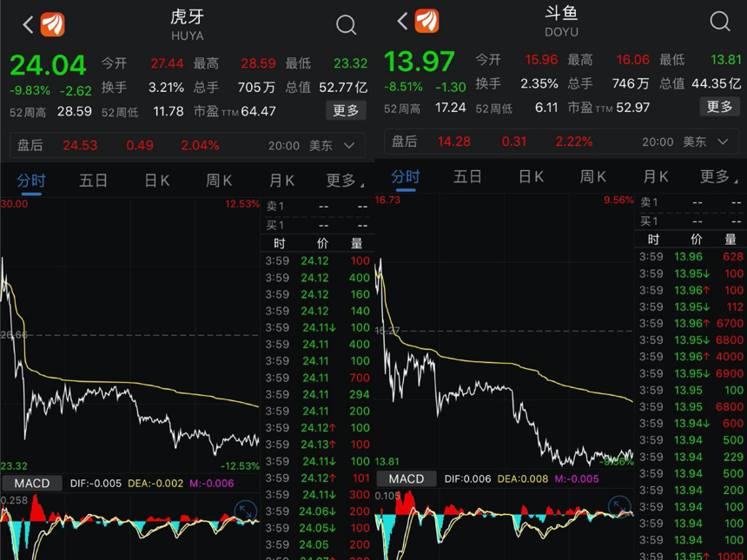Click the 买1 row in DOYU order book
This screenshot has height=560, width=747.
tap(691, 221)
